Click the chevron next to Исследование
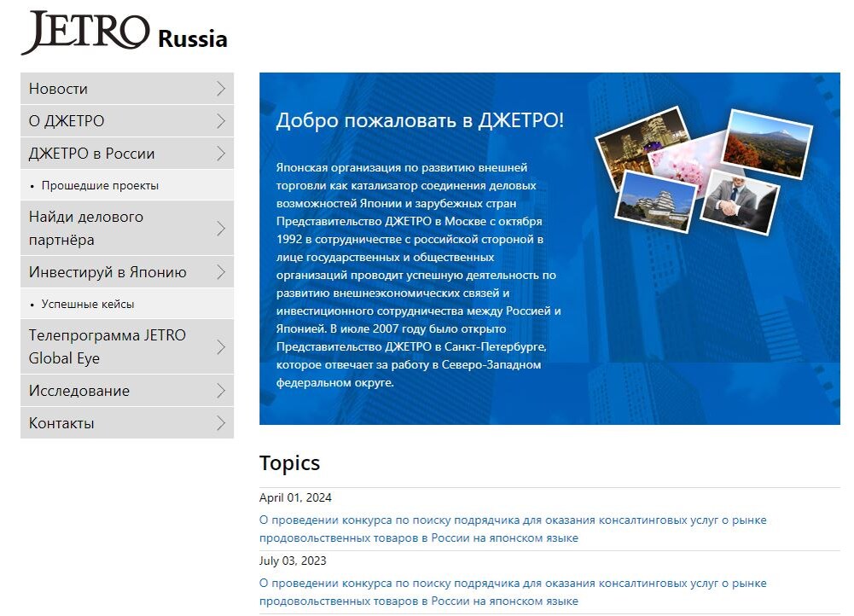Viewport: 854px width, 616px height. click(221, 391)
